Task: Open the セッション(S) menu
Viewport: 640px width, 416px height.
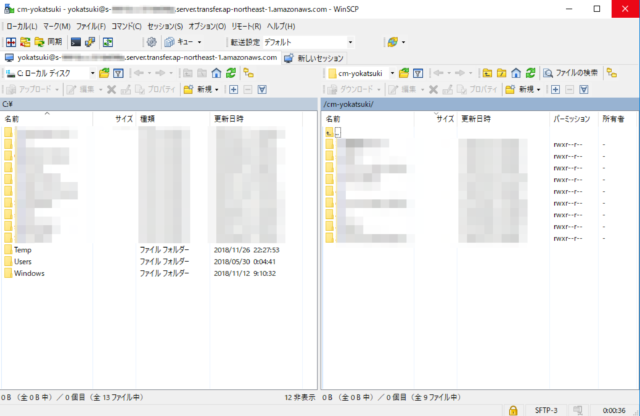Action: [x=165, y=27]
